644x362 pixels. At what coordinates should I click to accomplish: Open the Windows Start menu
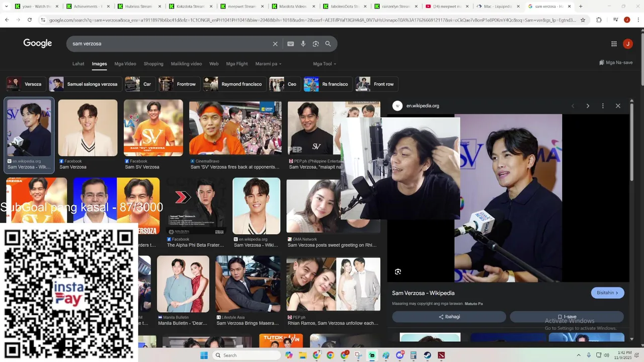(204, 355)
